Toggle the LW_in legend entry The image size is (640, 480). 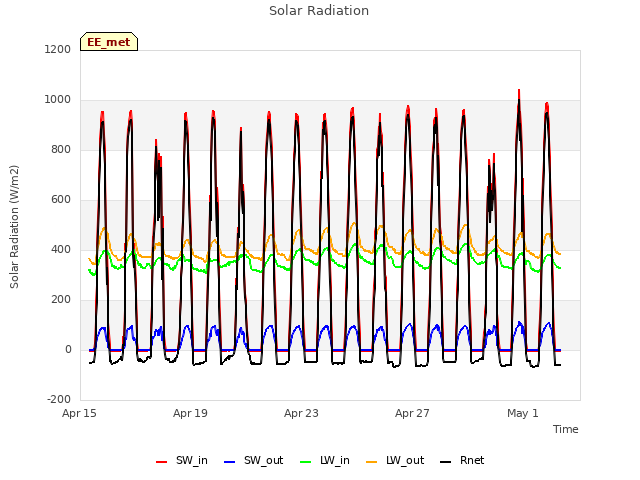click(325, 461)
